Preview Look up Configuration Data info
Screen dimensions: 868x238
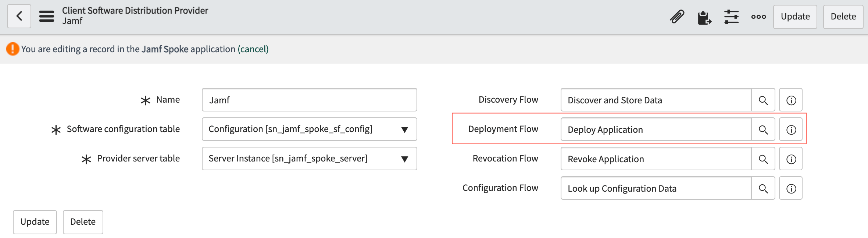[791, 188]
